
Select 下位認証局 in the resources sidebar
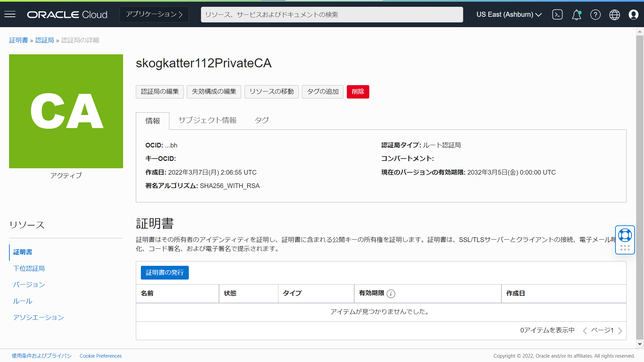29,268
